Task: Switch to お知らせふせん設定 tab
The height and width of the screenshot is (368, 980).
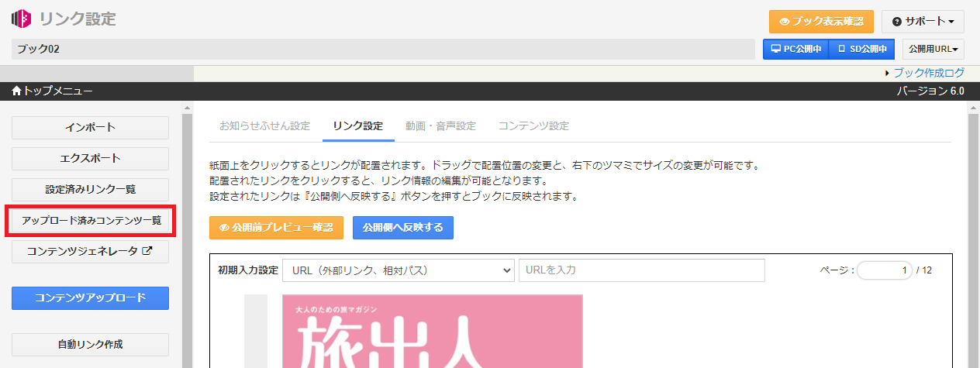Action: (x=264, y=126)
